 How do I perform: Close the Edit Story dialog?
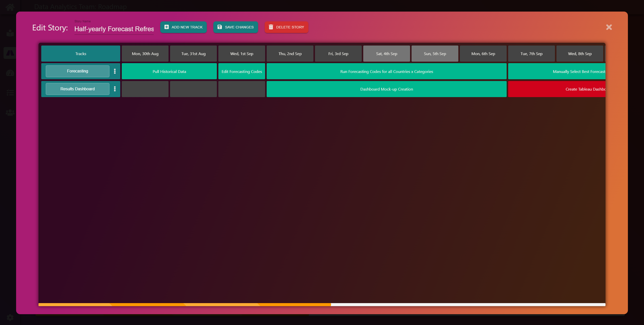[x=609, y=27]
